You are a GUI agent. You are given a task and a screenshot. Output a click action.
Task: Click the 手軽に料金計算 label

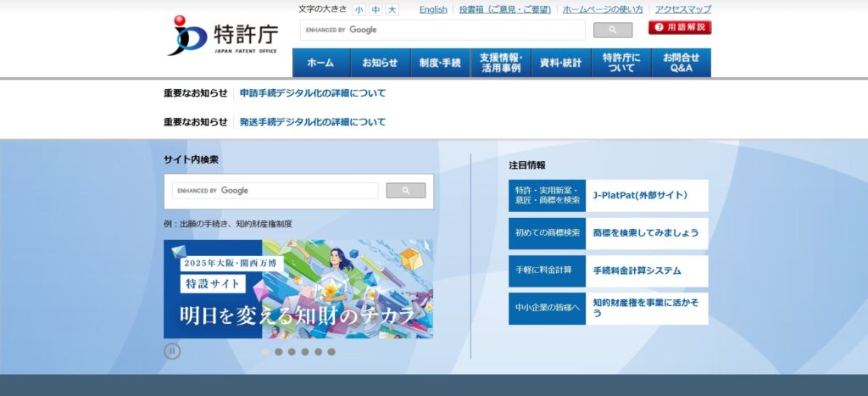tap(547, 271)
